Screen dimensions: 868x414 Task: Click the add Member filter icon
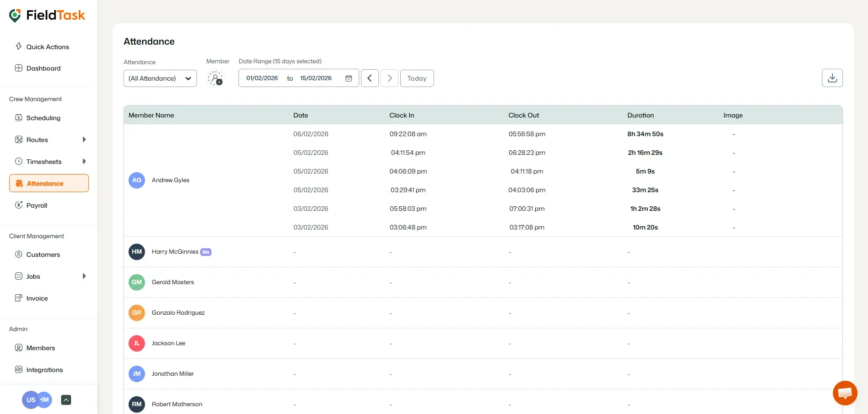215,78
